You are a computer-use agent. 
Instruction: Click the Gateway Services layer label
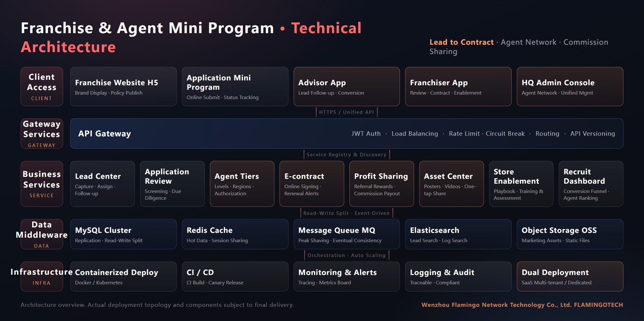pyautogui.click(x=42, y=133)
